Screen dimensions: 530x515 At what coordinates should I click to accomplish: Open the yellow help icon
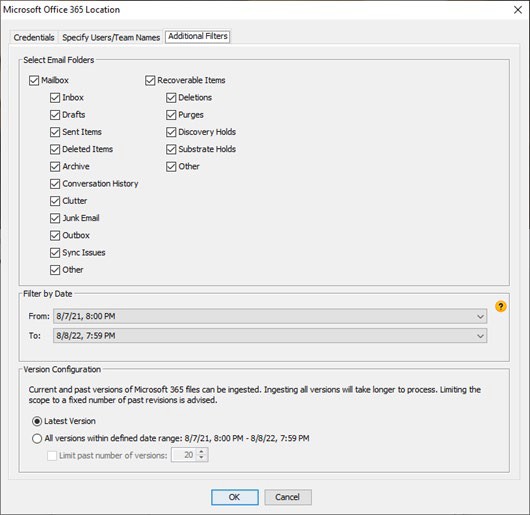501,306
